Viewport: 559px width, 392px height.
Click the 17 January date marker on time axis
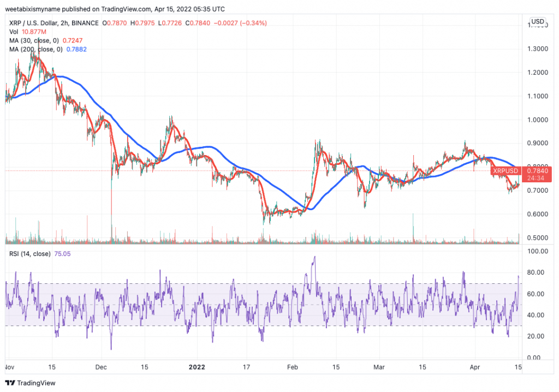(246, 367)
